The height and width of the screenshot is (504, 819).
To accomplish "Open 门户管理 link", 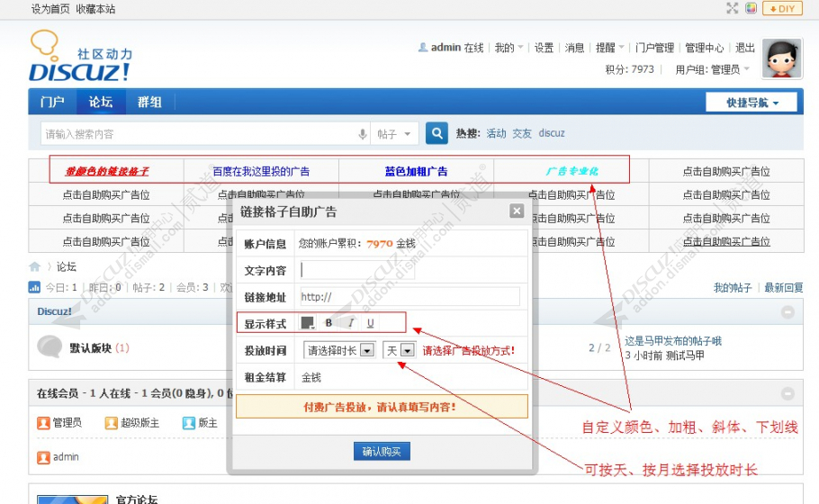I will (x=654, y=48).
